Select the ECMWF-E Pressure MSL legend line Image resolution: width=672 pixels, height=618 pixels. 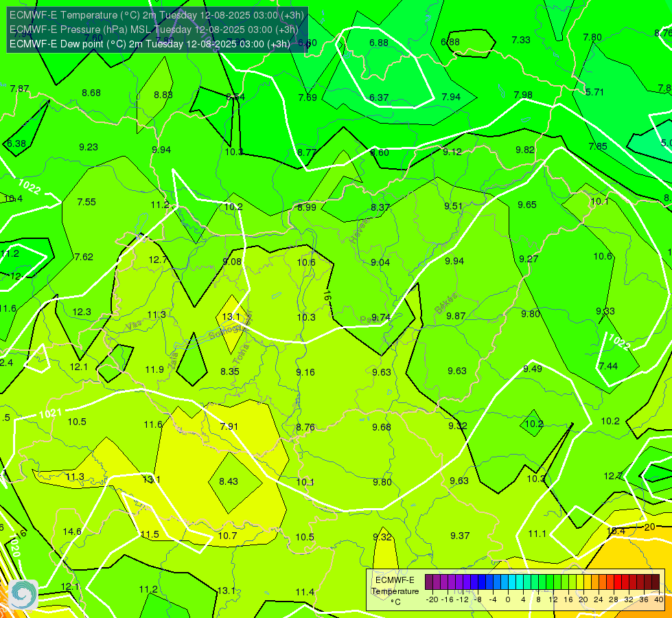point(154,30)
